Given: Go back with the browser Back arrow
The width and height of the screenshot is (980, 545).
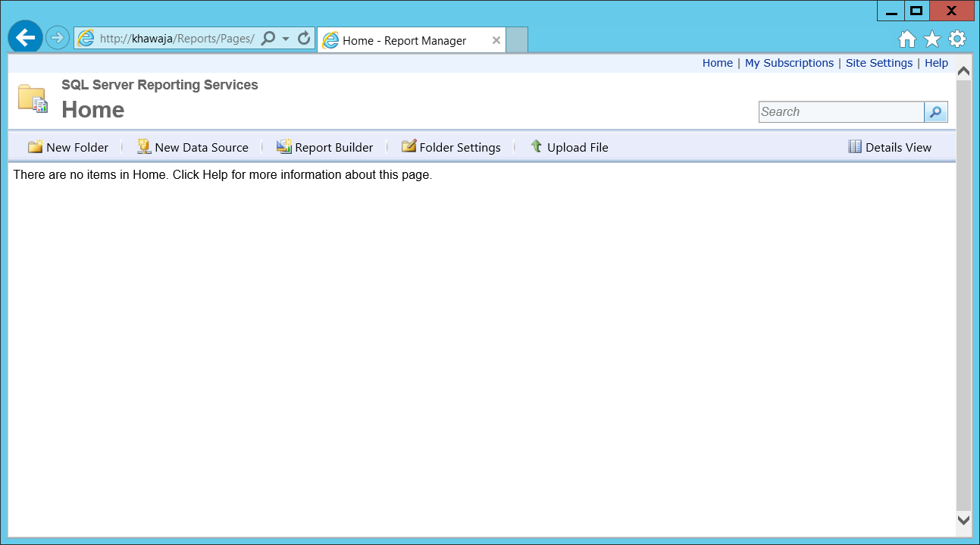Looking at the screenshot, I should [25, 37].
